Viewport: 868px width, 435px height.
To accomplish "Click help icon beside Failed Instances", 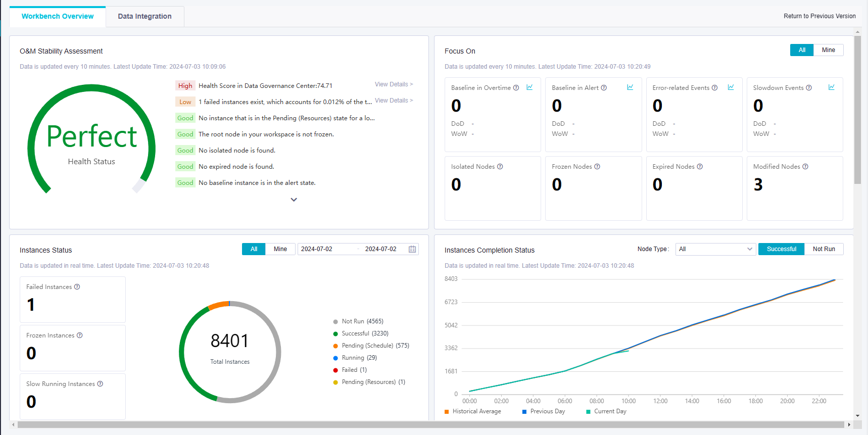I will click(77, 287).
